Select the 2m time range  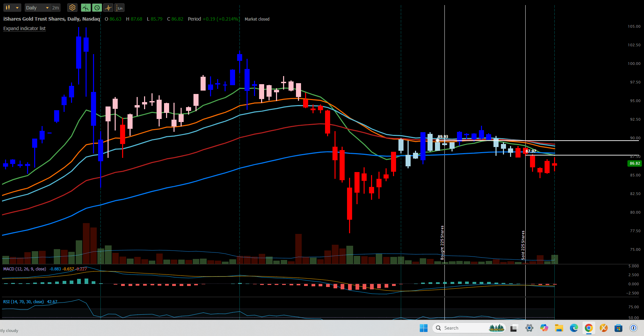55,8
